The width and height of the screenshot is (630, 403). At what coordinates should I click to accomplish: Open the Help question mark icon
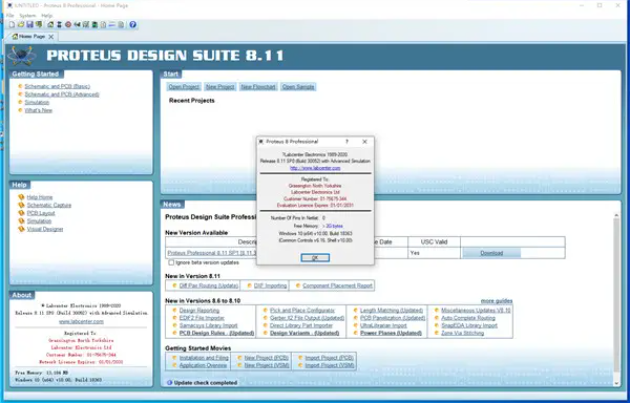(x=132, y=24)
